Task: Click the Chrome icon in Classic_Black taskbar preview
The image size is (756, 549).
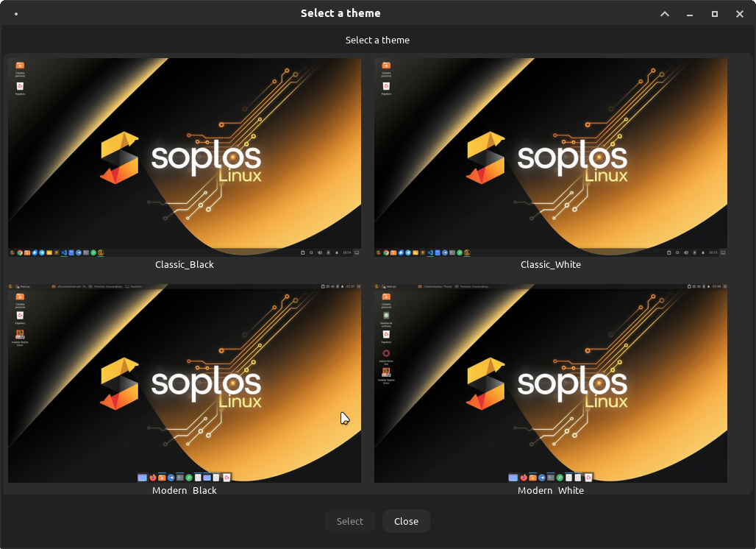Action: (20, 252)
